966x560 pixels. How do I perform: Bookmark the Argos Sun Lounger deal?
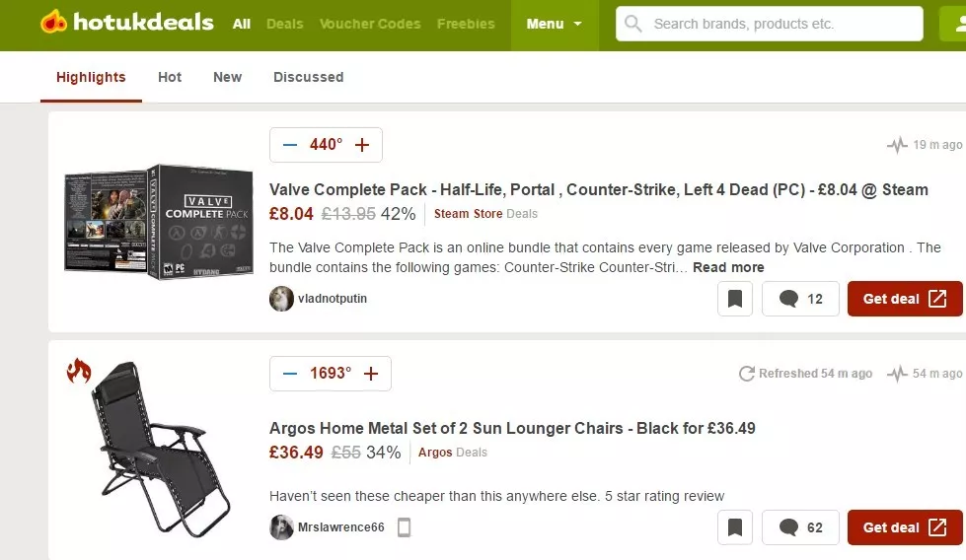734,527
